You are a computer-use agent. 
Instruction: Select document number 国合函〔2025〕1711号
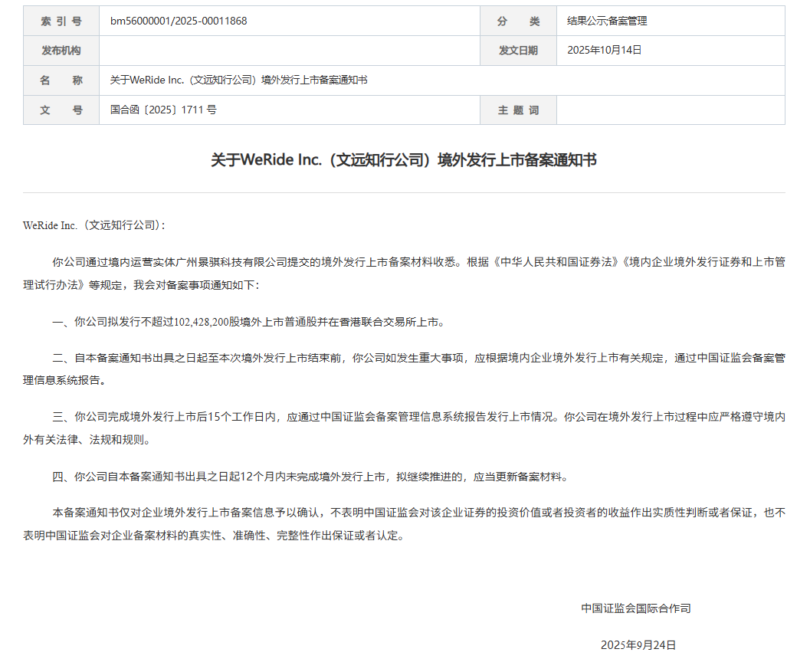(x=163, y=110)
